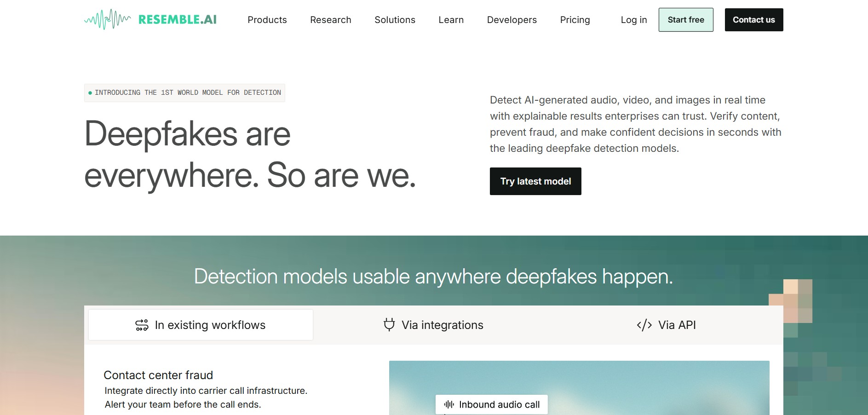
Task: Click the 'Inbound audio call' label
Action: [499, 404]
